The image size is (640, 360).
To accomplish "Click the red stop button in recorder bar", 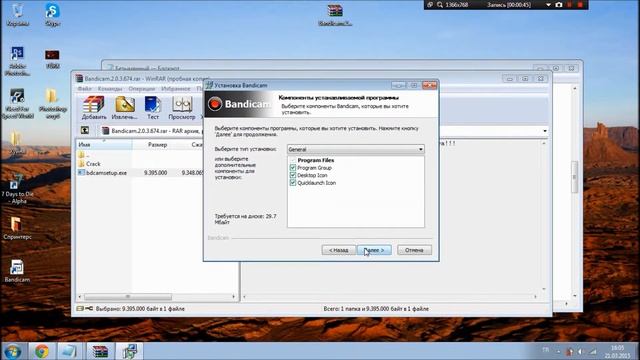I will click(580, 5).
